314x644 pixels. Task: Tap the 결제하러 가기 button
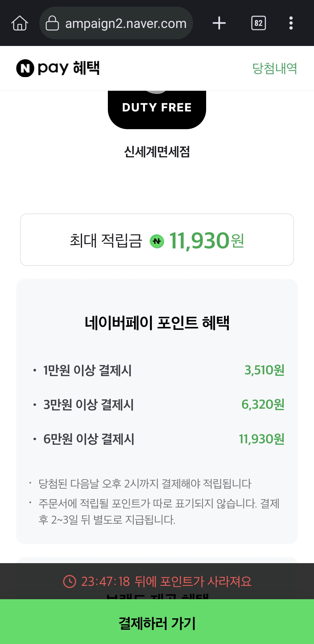pos(157,622)
